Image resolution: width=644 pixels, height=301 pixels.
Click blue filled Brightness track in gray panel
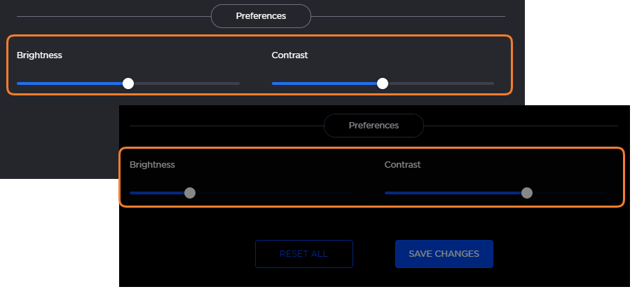point(69,83)
